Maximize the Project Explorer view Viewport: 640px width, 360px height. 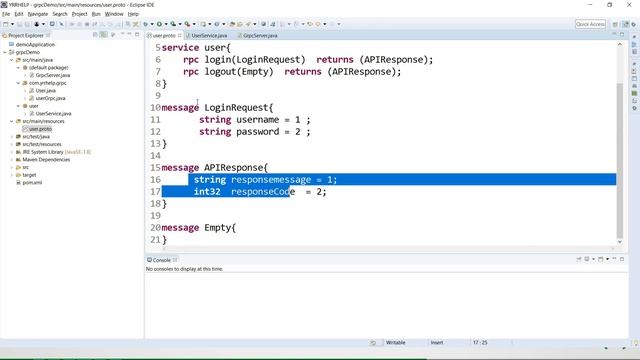(137, 35)
